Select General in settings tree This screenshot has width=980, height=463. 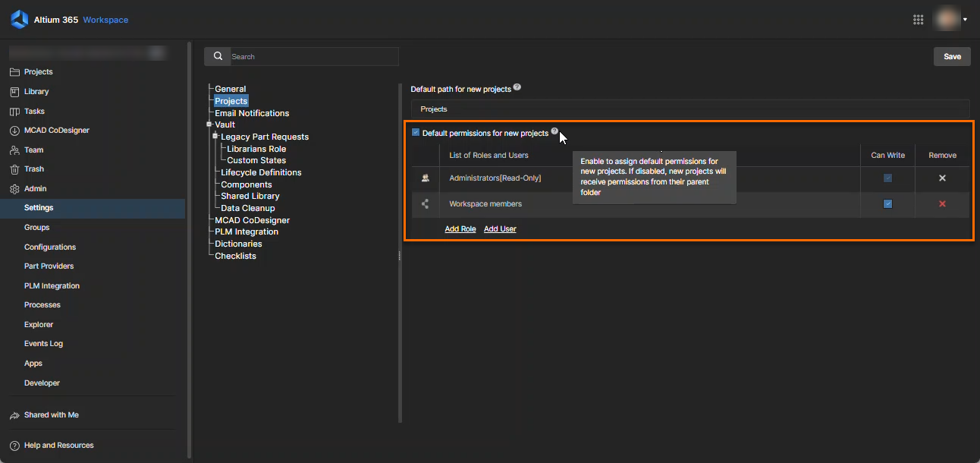pyautogui.click(x=231, y=89)
